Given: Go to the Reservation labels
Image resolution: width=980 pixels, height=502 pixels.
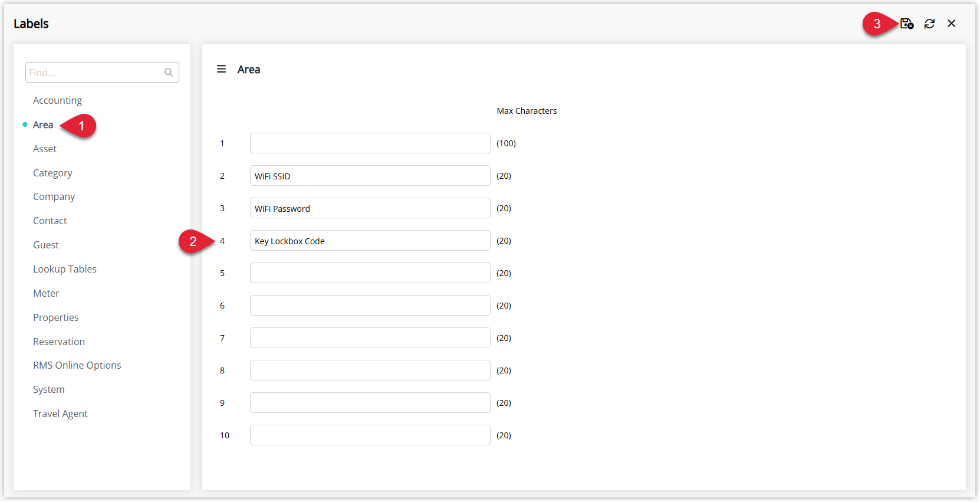Looking at the screenshot, I should [59, 342].
